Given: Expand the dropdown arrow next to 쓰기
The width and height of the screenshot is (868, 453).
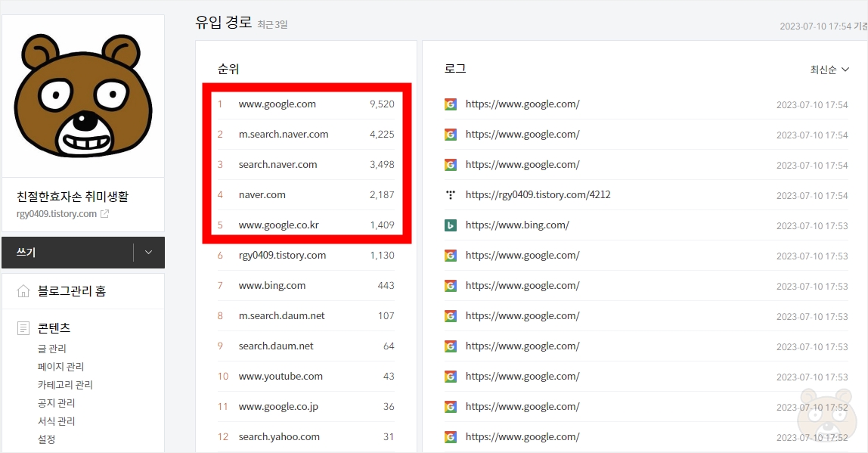Looking at the screenshot, I should click(148, 253).
